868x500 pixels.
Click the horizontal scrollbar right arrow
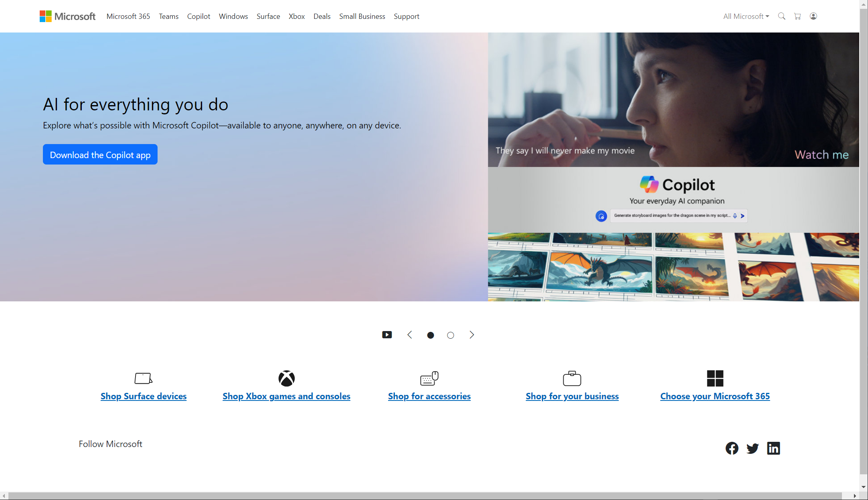[x=855, y=496]
